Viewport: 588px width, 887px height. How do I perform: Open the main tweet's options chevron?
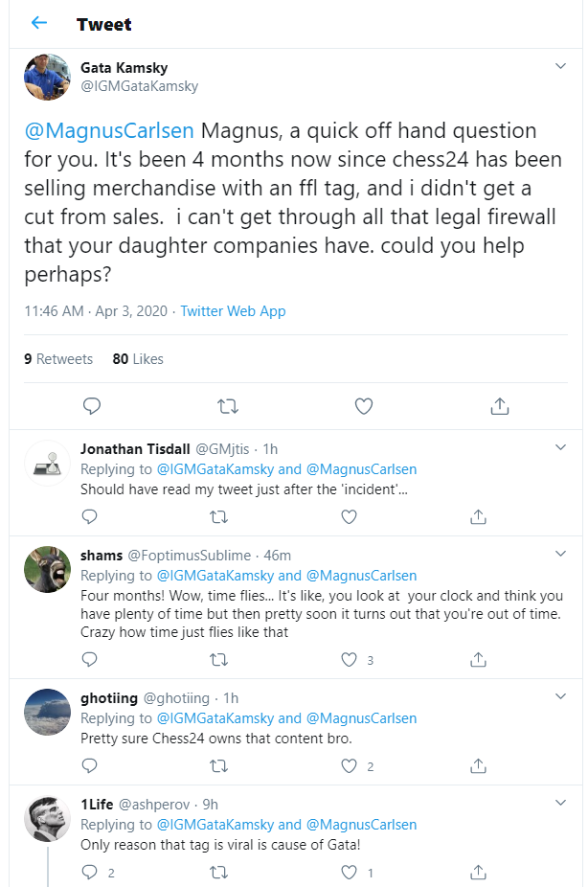point(561,66)
